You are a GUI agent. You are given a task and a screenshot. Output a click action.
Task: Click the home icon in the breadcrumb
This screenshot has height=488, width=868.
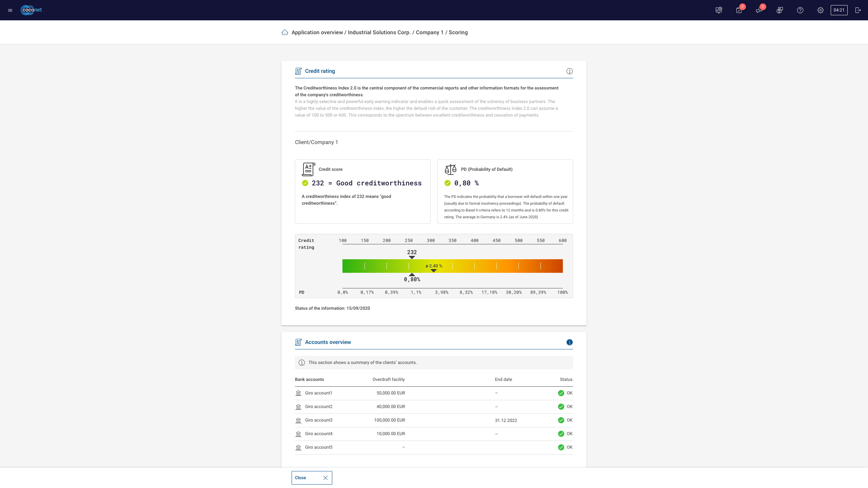tap(285, 32)
